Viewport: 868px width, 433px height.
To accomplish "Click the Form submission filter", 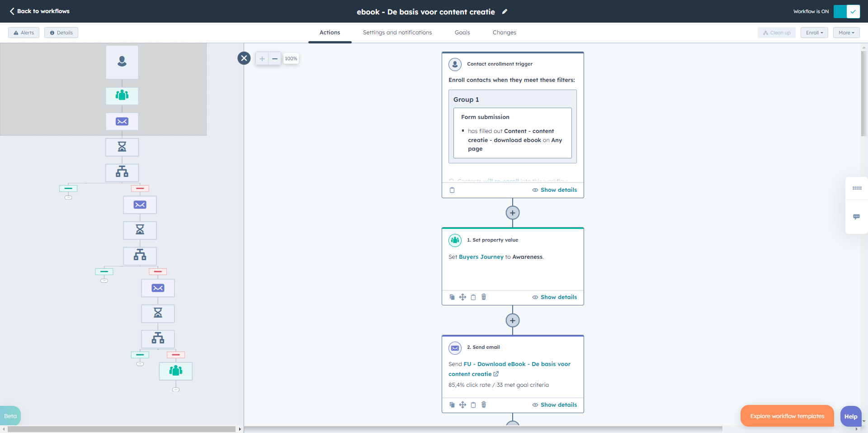I will click(x=512, y=133).
